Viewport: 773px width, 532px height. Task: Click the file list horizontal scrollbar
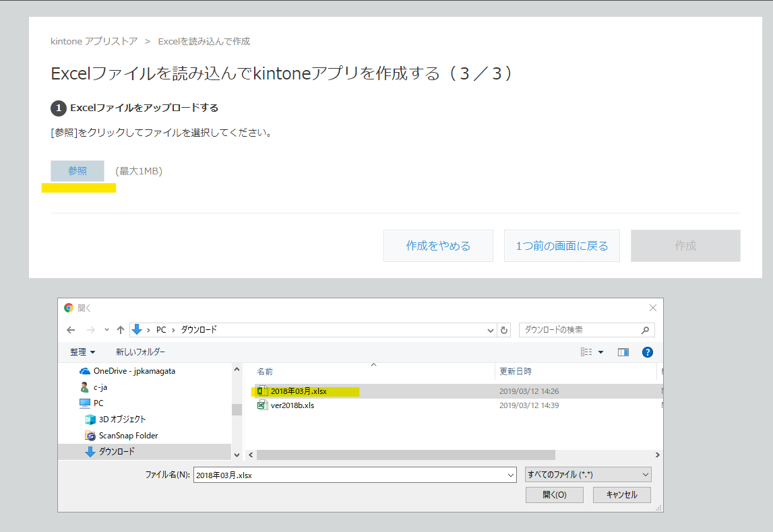click(406, 455)
